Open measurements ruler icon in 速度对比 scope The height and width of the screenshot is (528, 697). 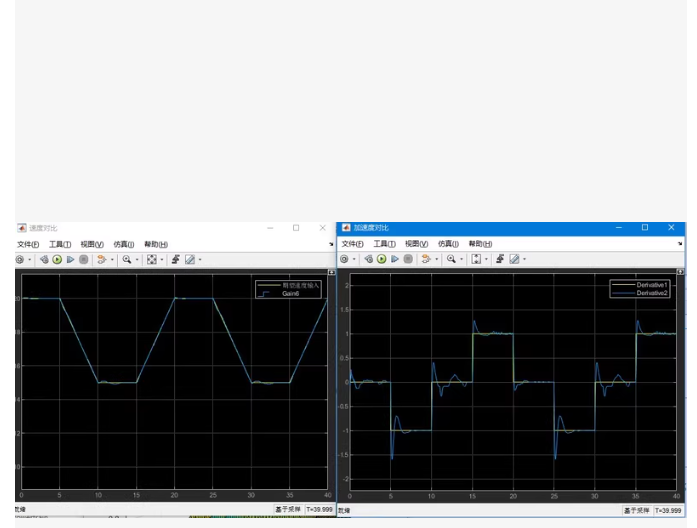coord(190,260)
